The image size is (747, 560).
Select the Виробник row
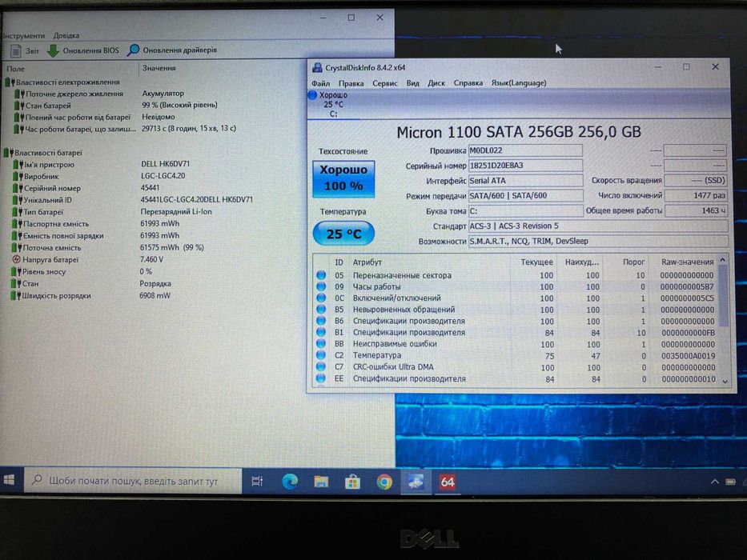41,177
